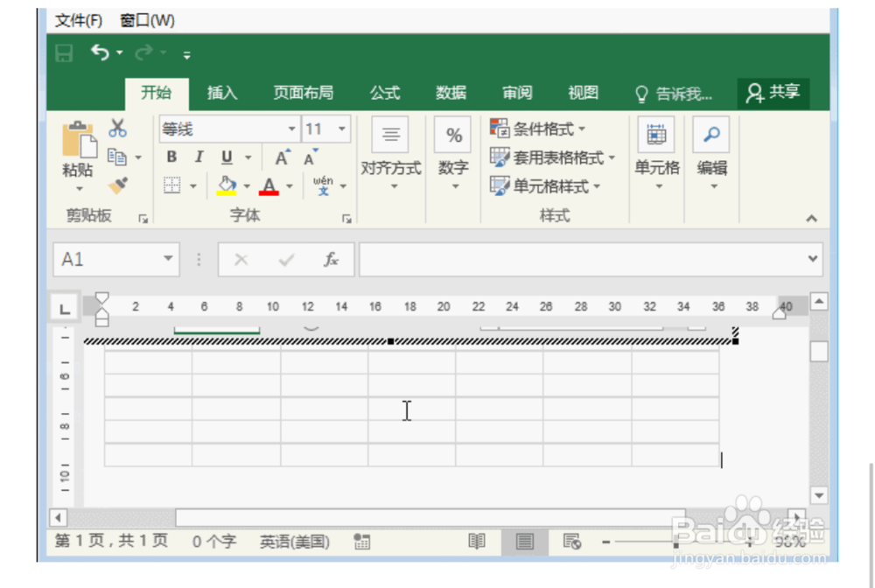Expand the formula bar chevron

point(813,259)
